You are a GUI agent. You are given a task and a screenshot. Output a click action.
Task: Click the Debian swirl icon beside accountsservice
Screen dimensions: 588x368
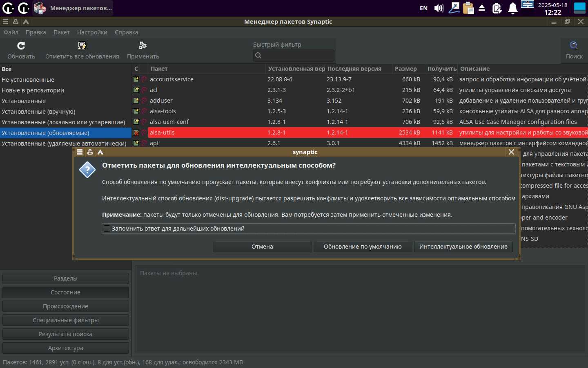coord(144,79)
